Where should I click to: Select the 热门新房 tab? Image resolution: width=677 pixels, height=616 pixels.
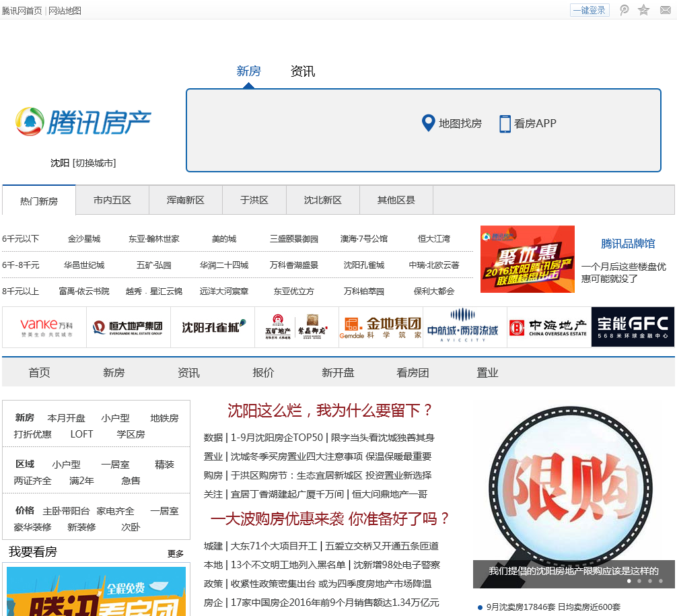[39, 201]
